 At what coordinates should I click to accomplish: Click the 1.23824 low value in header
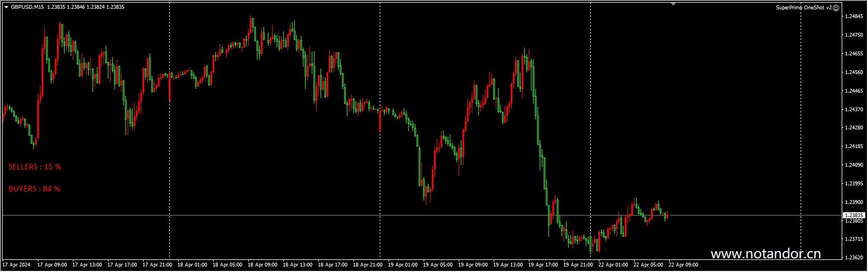coord(95,7)
